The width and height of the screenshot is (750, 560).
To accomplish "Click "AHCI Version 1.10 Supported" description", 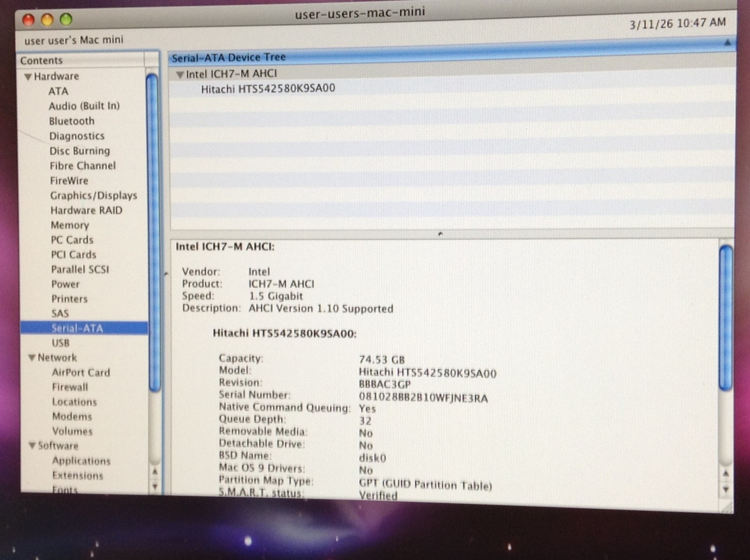I will click(x=321, y=308).
